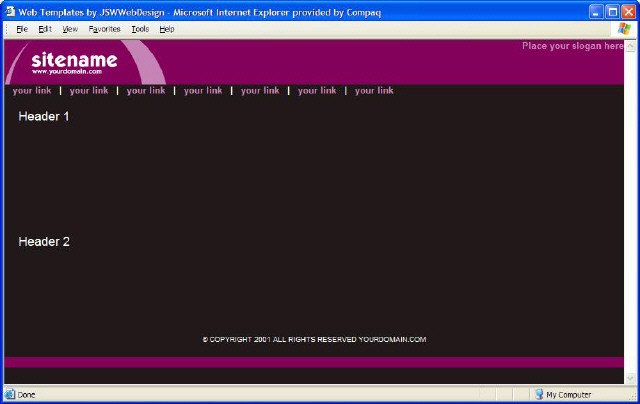Click the page icon beside Done status
Image resolution: width=640 pixels, height=404 pixels.
[x=10, y=395]
